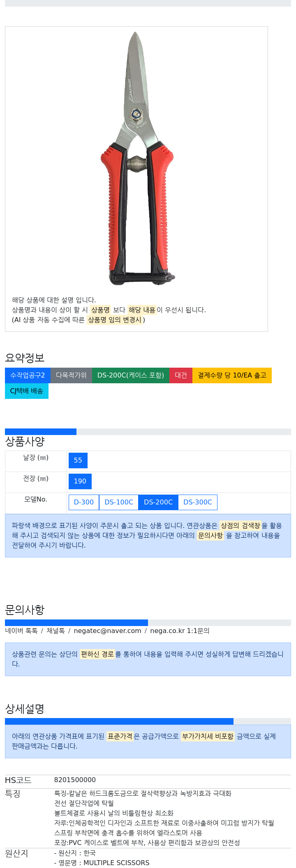The width and height of the screenshot is (296, 868).
Task: Click the CJ택배 배송 cyan badge
Action: click(27, 391)
